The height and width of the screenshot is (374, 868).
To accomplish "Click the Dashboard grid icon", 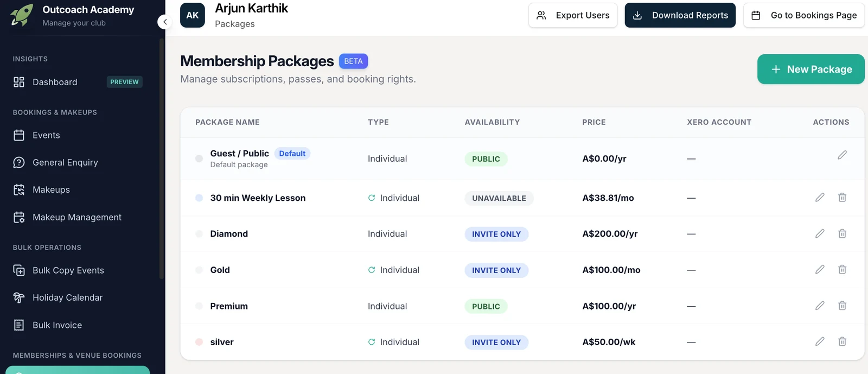I will point(19,82).
